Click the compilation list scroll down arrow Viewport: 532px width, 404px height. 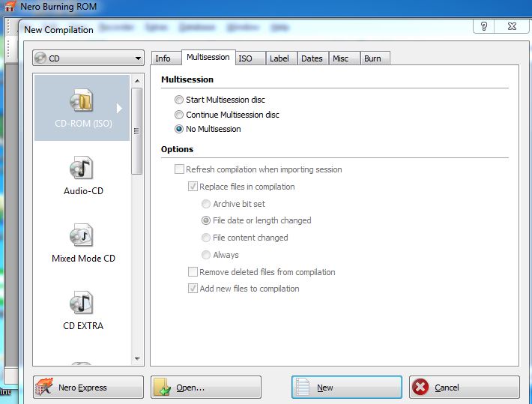(137, 358)
